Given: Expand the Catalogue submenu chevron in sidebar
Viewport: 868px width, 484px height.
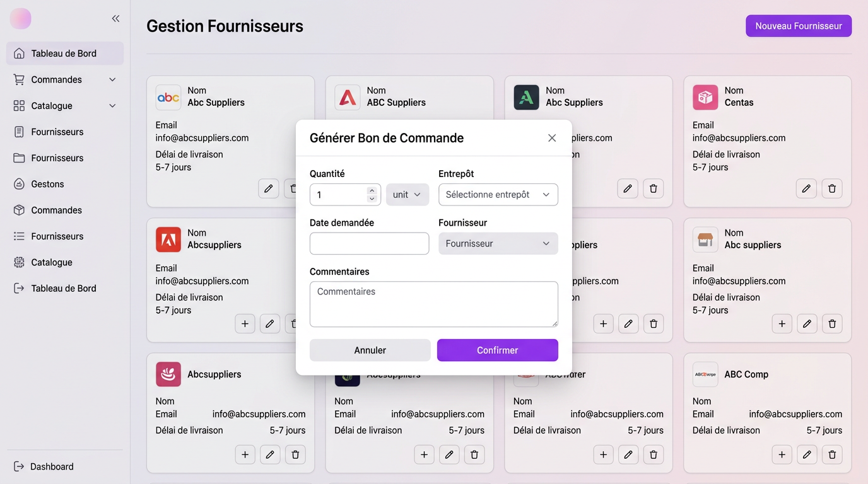Looking at the screenshot, I should (x=112, y=106).
